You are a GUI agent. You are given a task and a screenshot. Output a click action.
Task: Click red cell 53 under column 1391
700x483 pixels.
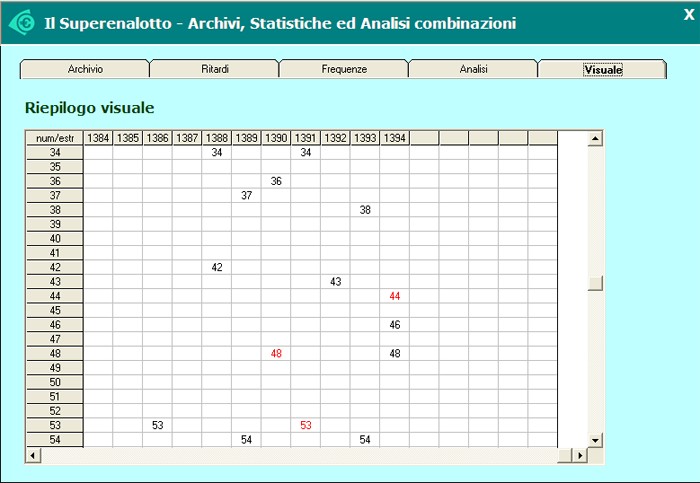tap(306, 425)
